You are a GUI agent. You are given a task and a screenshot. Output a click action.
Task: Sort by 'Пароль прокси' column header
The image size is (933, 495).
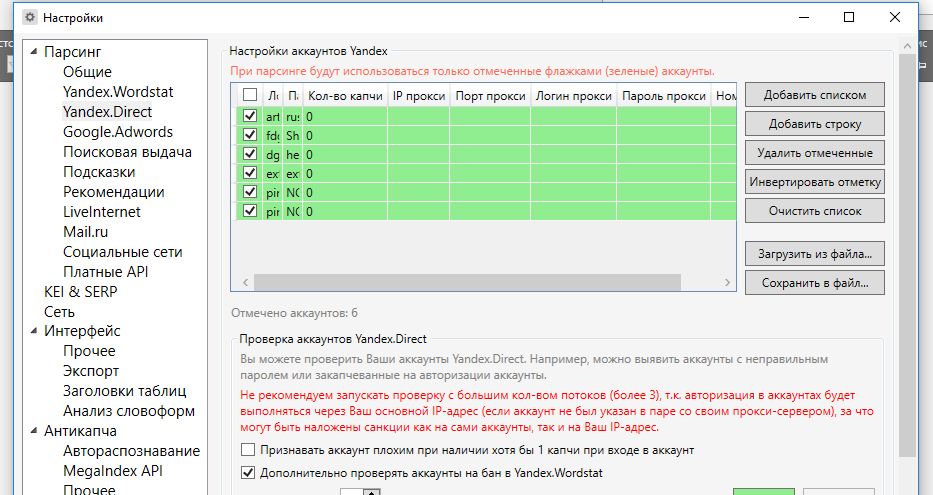[664, 96]
